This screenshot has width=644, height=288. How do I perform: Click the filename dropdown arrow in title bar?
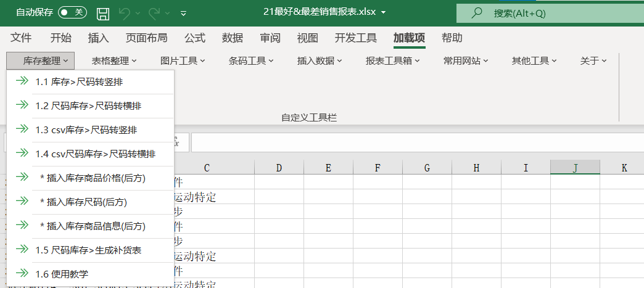[x=384, y=12]
